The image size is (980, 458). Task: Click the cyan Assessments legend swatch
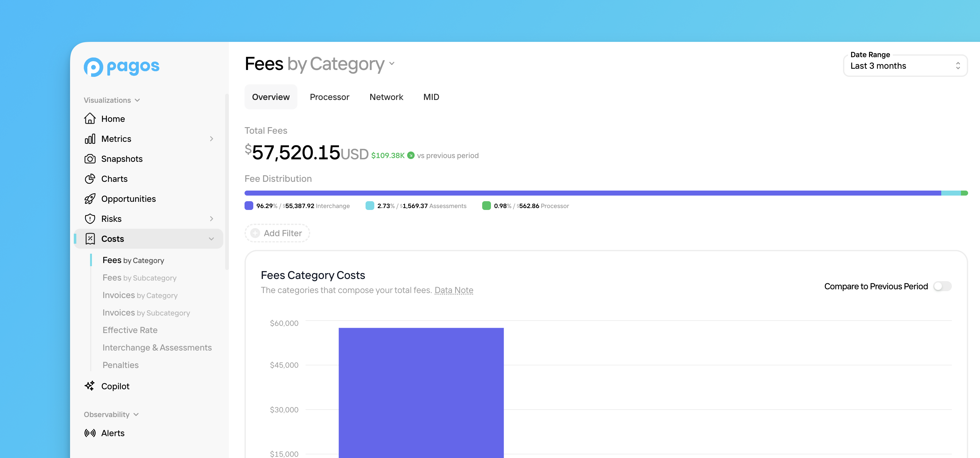(370, 206)
